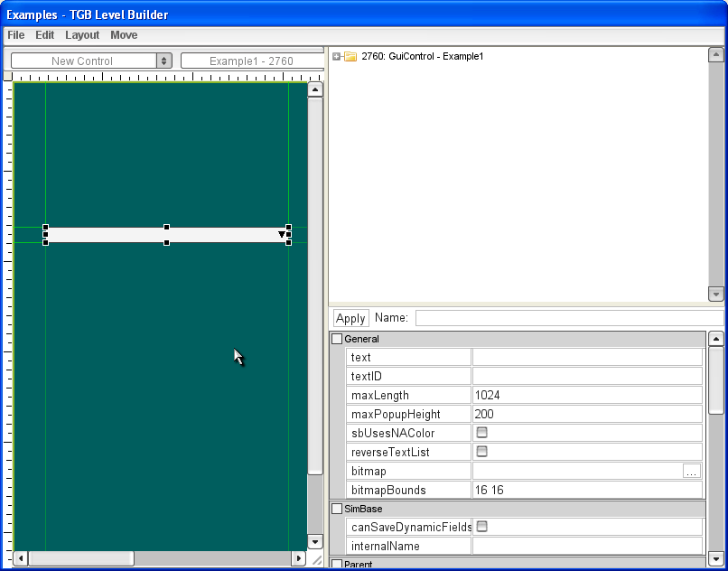Collapse the Parent section
The image size is (728, 571).
[337, 564]
